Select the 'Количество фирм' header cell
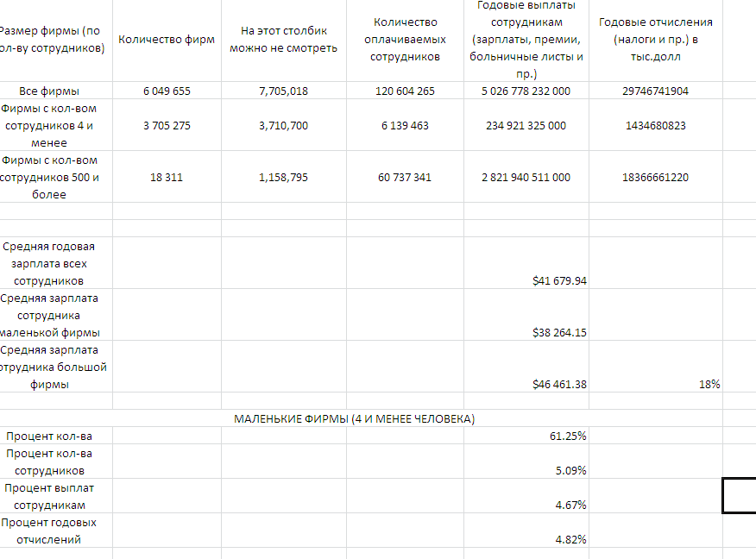Screen dimensions: 756x559 (x=167, y=40)
